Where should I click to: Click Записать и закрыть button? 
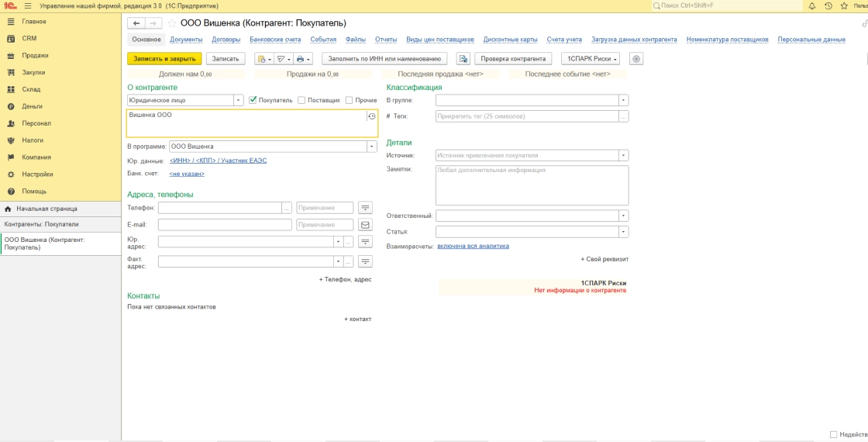[164, 59]
